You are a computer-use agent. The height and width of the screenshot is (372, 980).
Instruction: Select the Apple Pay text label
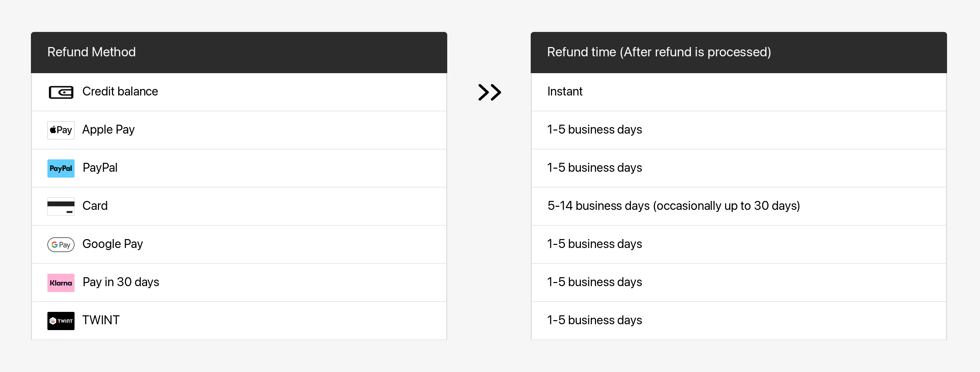(108, 129)
